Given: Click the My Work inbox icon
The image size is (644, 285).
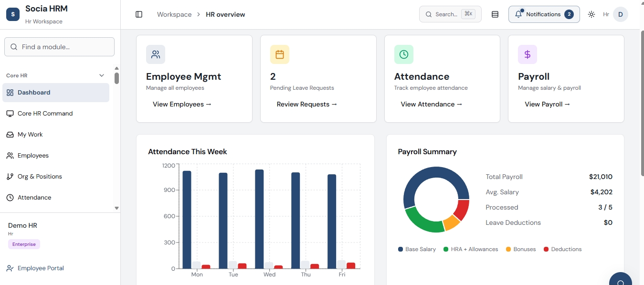Looking at the screenshot, I should 10,135.
